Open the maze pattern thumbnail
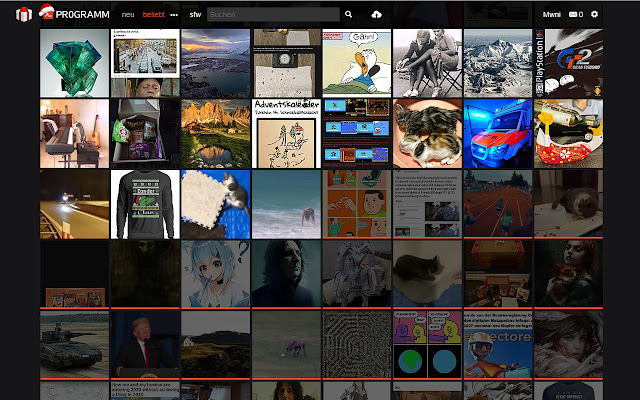The width and height of the screenshot is (640, 400). [x=357, y=345]
